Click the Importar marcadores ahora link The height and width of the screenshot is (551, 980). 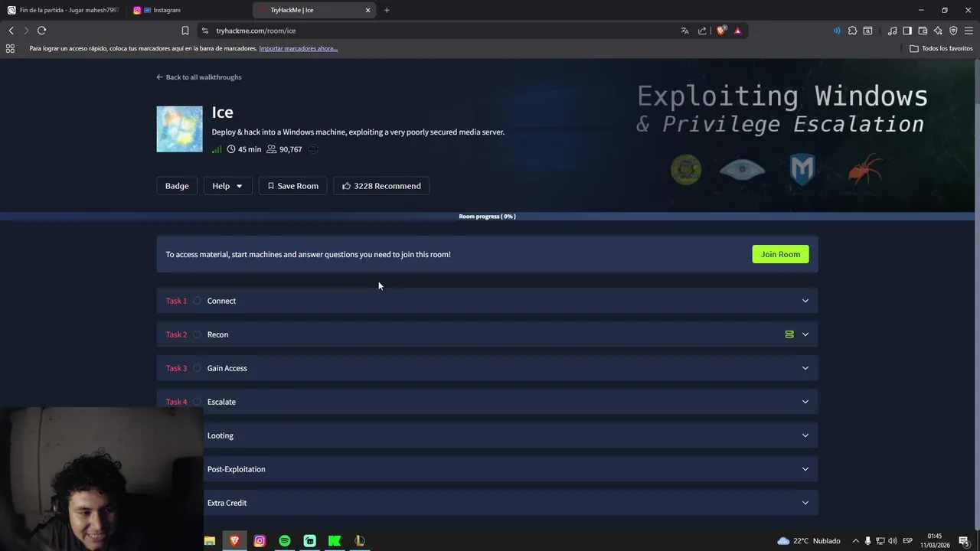click(x=299, y=48)
